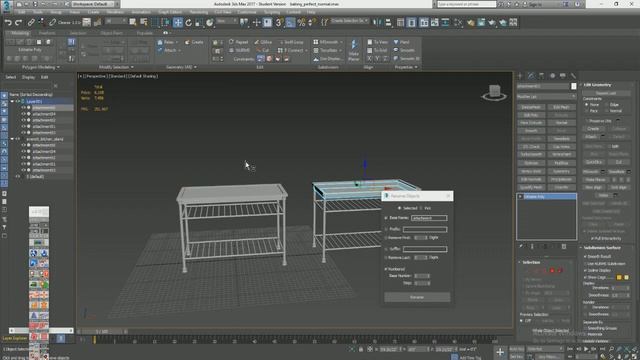The width and height of the screenshot is (640, 360).
Task: Toggle visibility eye of Layer001
Action: tap(18, 101)
